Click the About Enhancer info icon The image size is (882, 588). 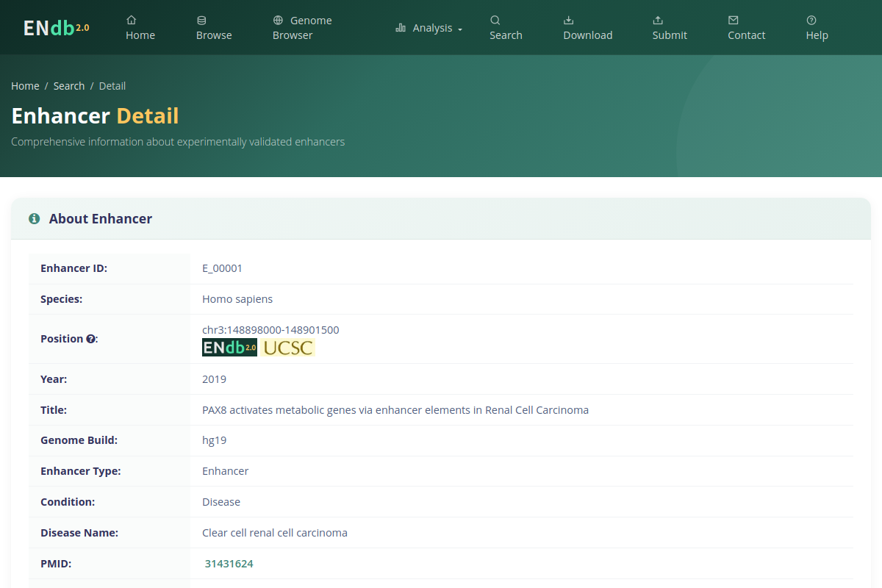pyautogui.click(x=34, y=219)
